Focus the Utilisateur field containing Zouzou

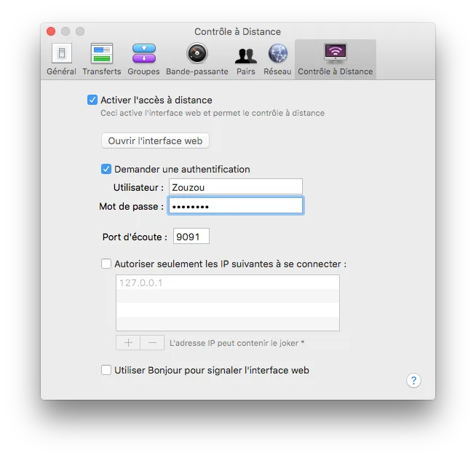(x=236, y=187)
